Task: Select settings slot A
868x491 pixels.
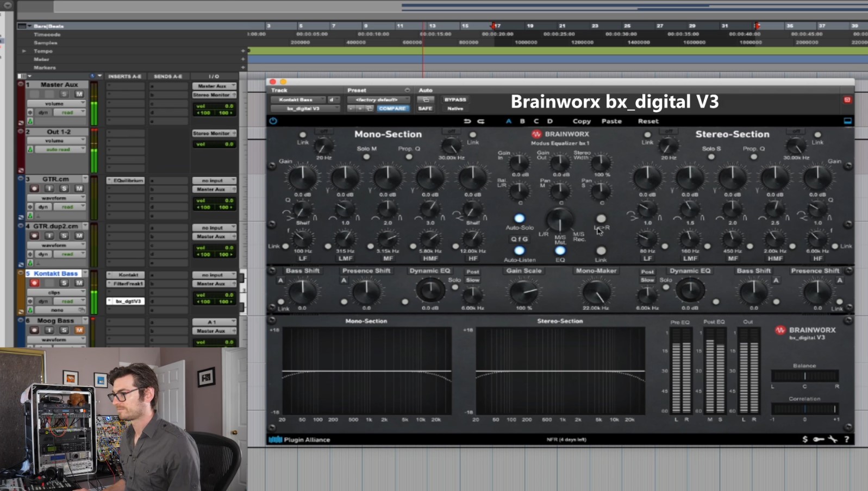Action: click(508, 121)
